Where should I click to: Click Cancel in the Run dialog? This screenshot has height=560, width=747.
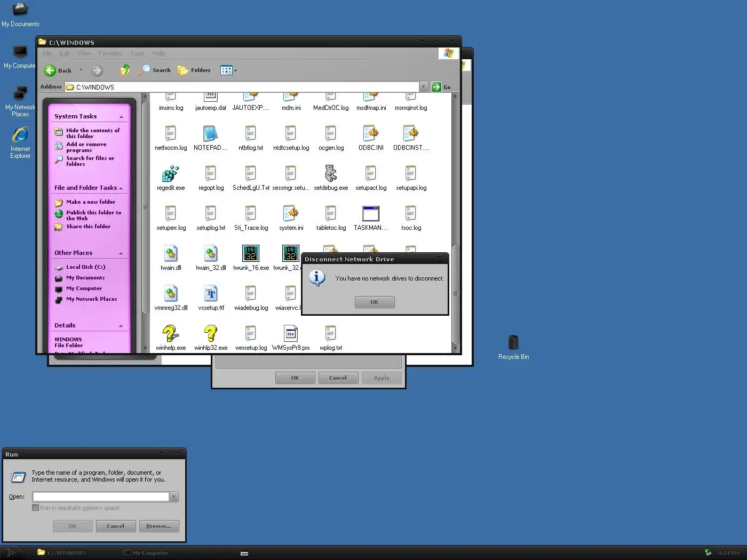coord(115,526)
